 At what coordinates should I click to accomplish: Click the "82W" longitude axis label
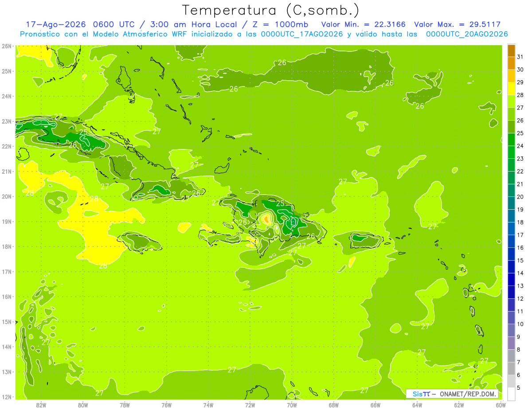point(41,405)
